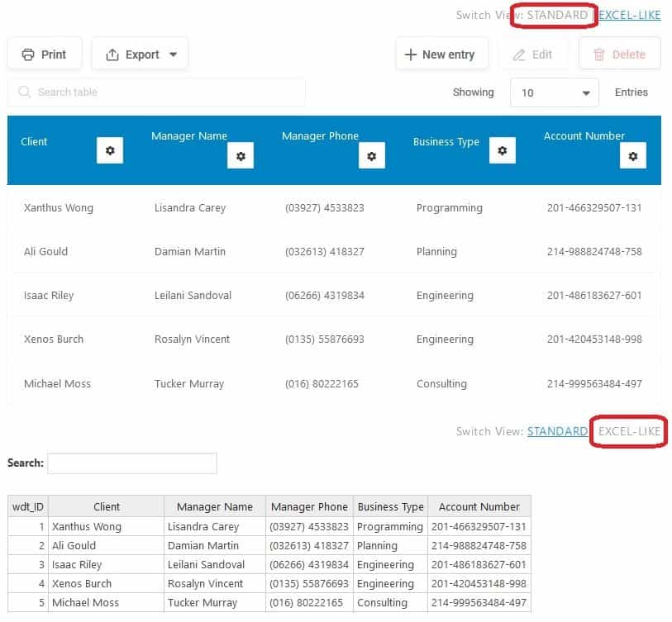Click account 214-999563484-497 in standard table
Screen dimensions: 672x622
tap(594, 384)
